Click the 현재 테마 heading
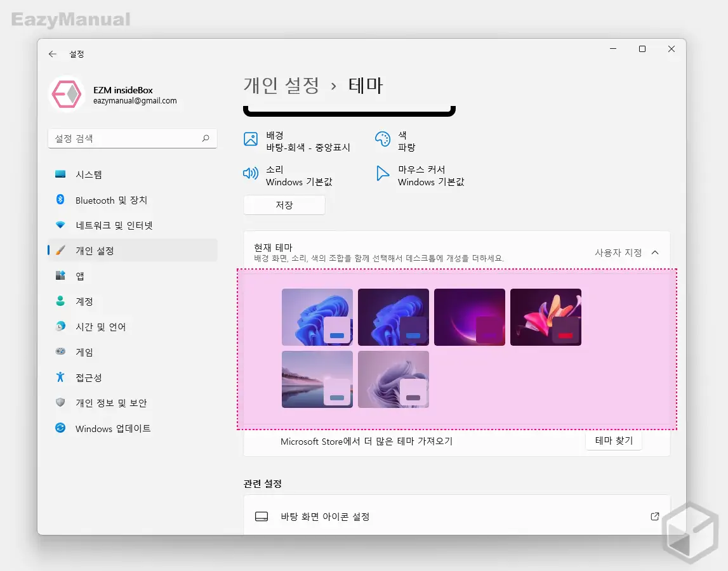This screenshot has height=571, width=728. pyautogui.click(x=273, y=247)
